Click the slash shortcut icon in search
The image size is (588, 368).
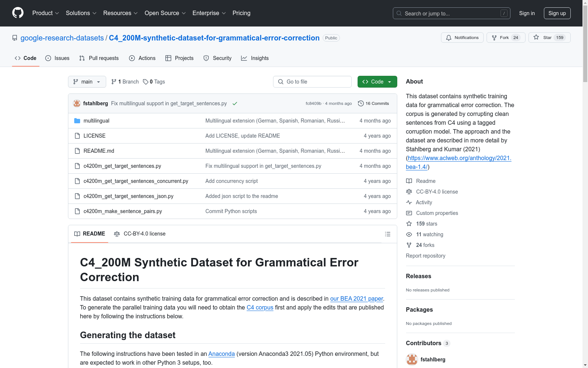pos(504,13)
